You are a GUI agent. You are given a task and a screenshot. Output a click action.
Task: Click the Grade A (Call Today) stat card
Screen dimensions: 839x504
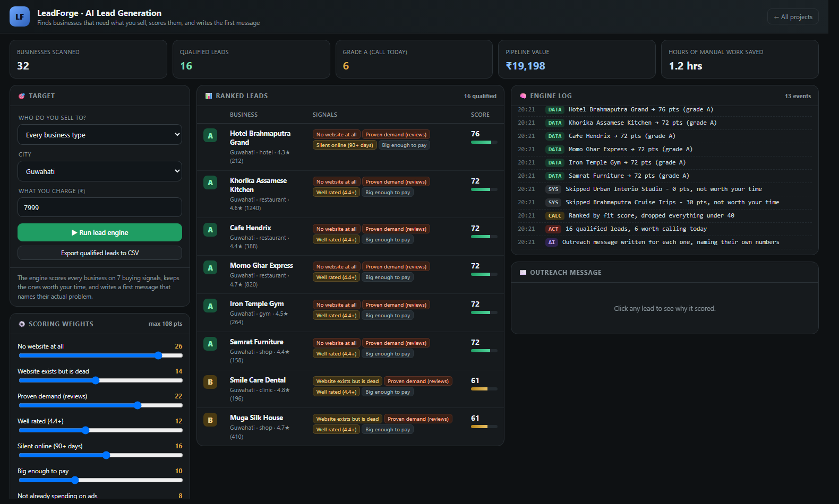pyautogui.click(x=414, y=59)
